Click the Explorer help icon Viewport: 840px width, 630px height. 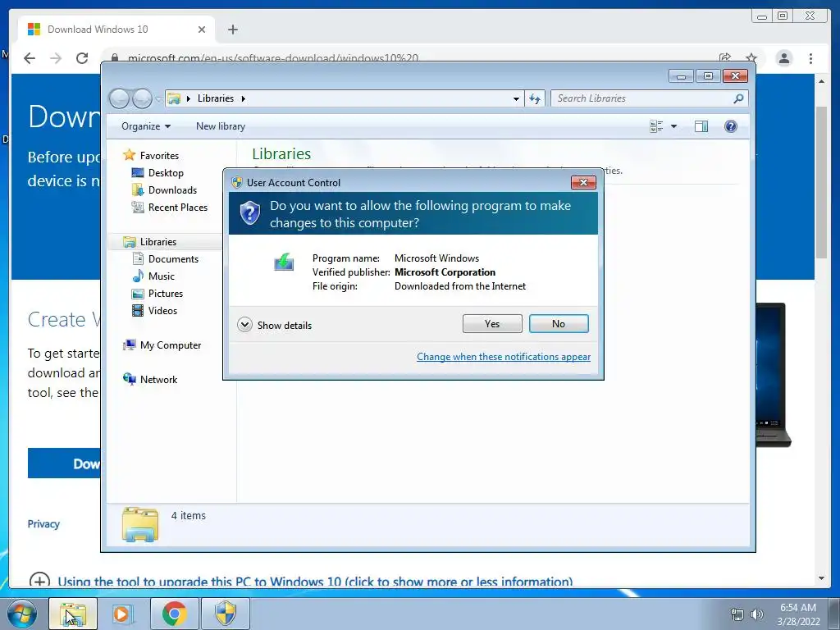(x=731, y=126)
